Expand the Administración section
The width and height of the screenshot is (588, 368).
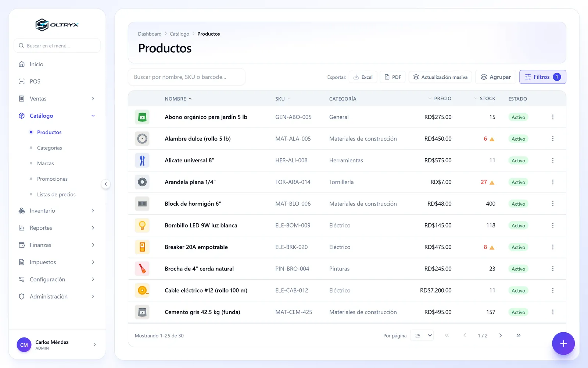[57, 297]
